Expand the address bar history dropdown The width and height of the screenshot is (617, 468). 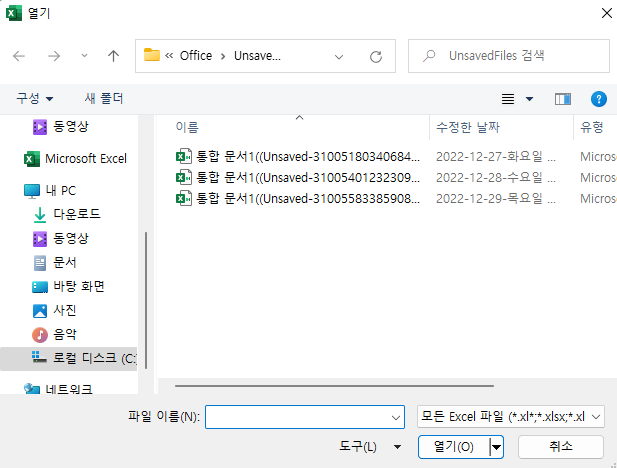click(x=338, y=57)
